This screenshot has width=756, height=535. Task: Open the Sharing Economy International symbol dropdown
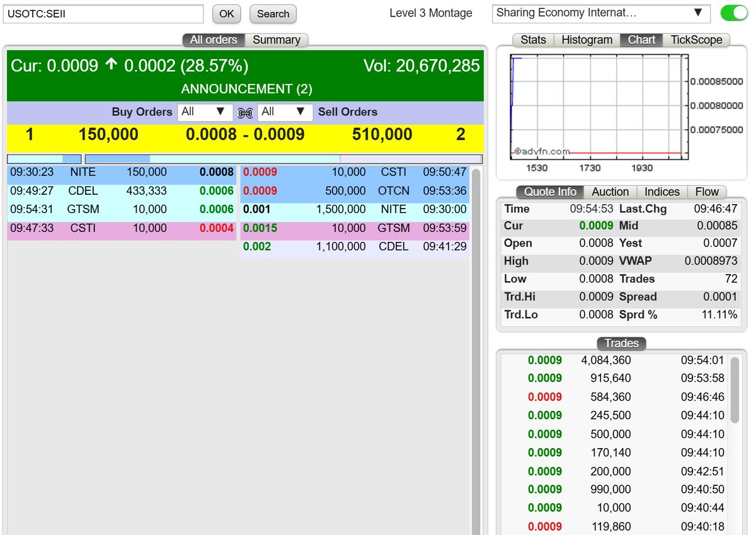(x=601, y=13)
